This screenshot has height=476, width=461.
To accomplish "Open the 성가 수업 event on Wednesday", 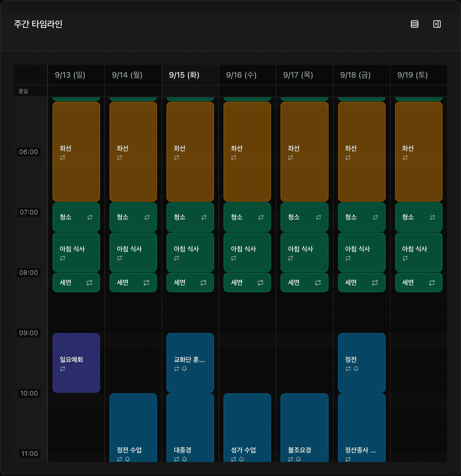I will [x=247, y=428].
